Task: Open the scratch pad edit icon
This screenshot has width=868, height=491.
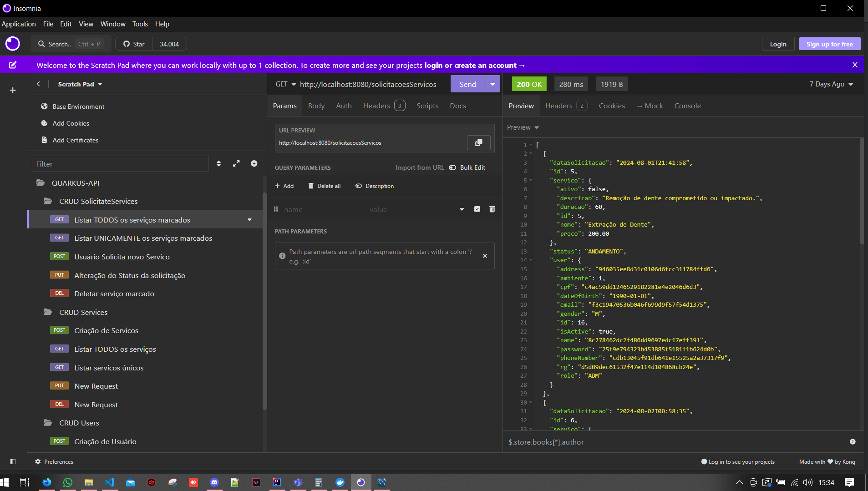Action: pos(13,65)
